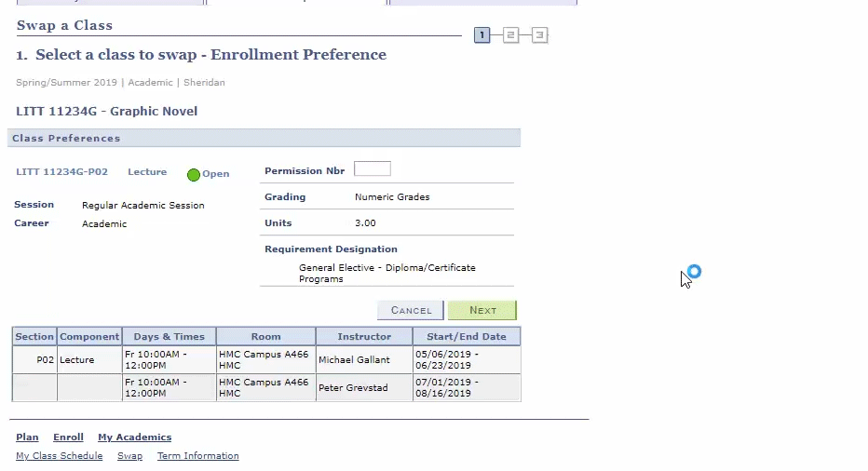Focus the Permission Nbr input box
This screenshot has width=868, height=471.
372,169
